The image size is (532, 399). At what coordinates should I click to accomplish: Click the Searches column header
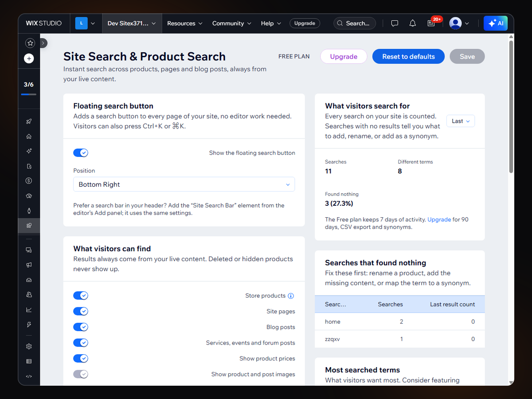pos(390,305)
